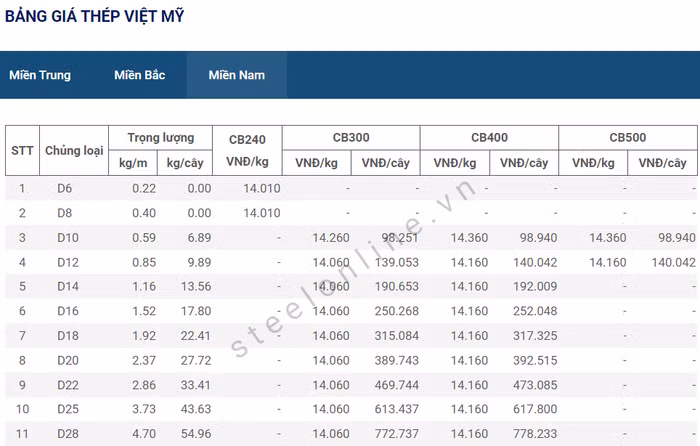The width and height of the screenshot is (700, 446).
Task: Switch to the Miền Trung tab
Action: [x=40, y=75]
